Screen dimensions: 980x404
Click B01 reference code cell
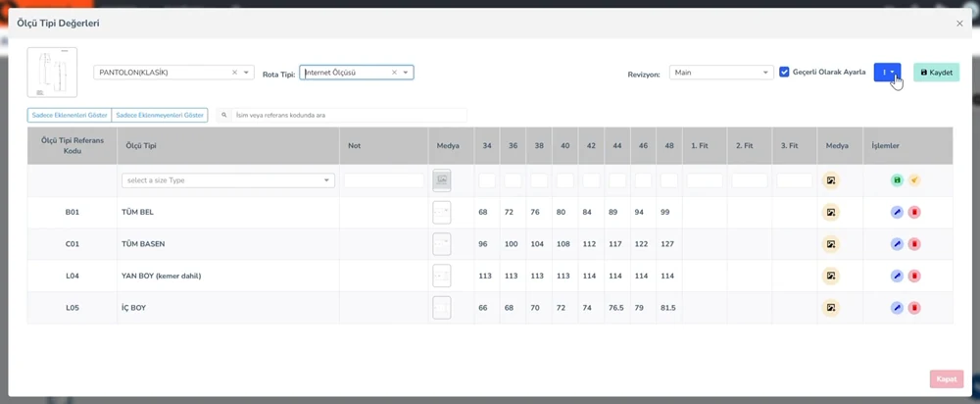pyautogui.click(x=73, y=213)
